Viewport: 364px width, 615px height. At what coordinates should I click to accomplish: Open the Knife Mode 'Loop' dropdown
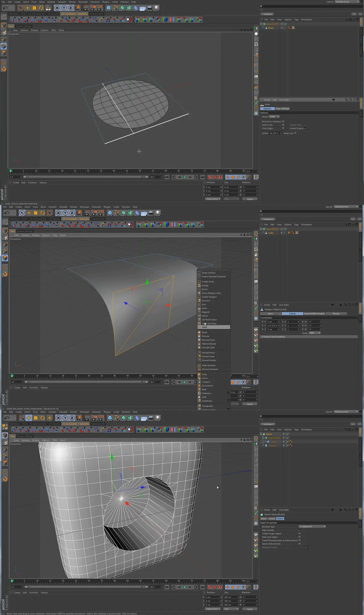(274, 117)
